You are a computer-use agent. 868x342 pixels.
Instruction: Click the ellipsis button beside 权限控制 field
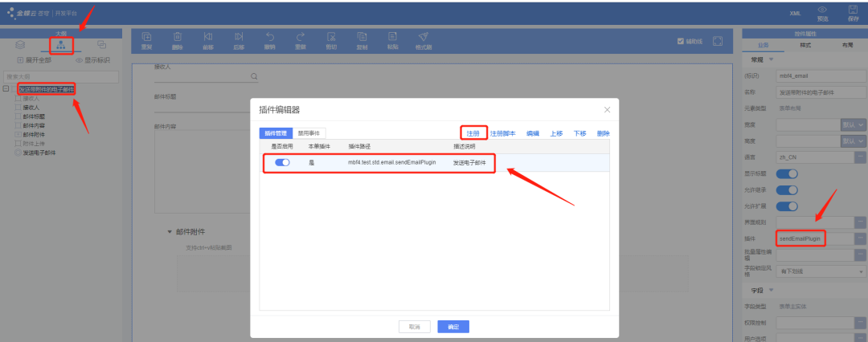click(861, 323)
